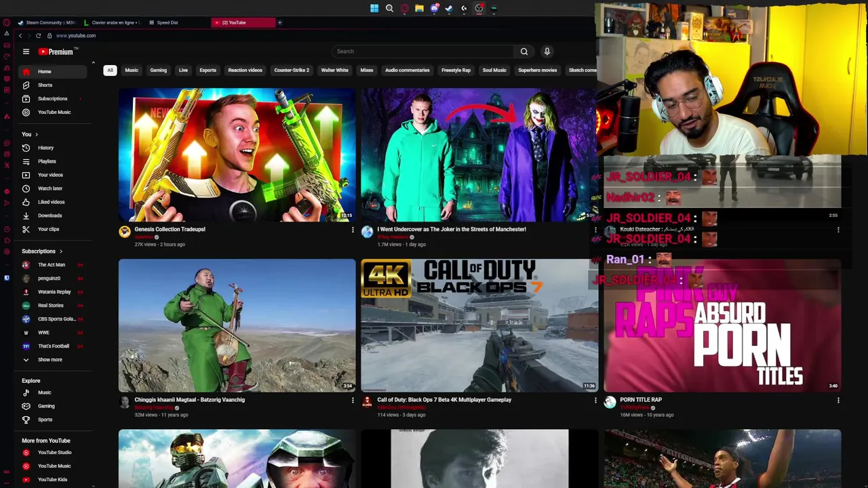868x488 pixels.
Task: Expand the You section chevron
Action: tap(36, 134)
